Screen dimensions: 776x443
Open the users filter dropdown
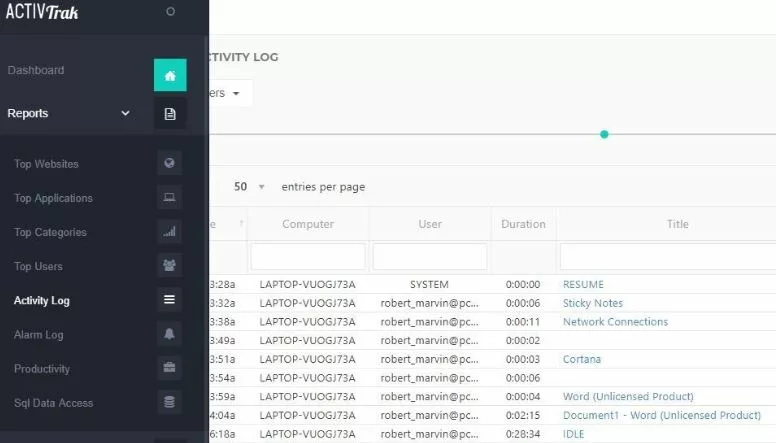(x=230, y=93)
